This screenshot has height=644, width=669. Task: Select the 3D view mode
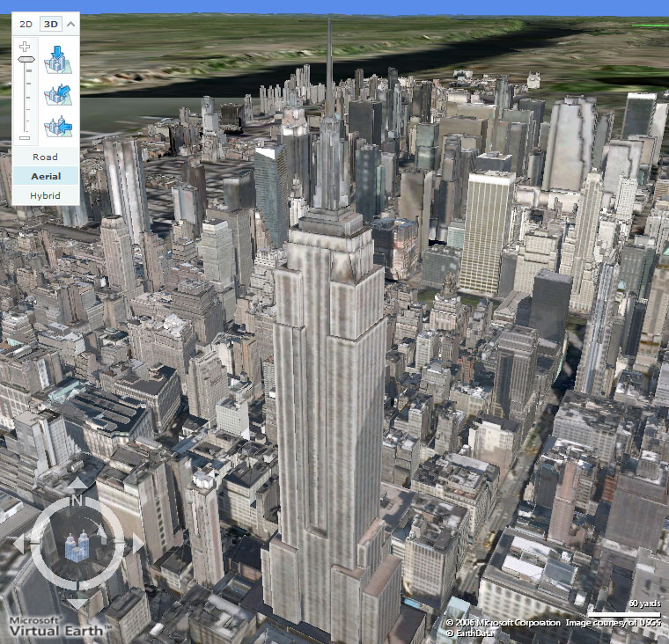click(x=51, y=23)
